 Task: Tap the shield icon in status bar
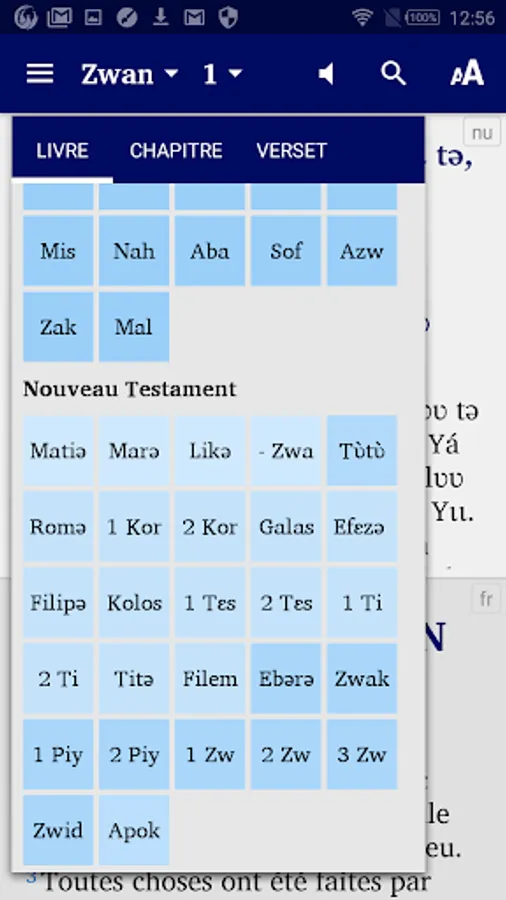click(228, 18)
